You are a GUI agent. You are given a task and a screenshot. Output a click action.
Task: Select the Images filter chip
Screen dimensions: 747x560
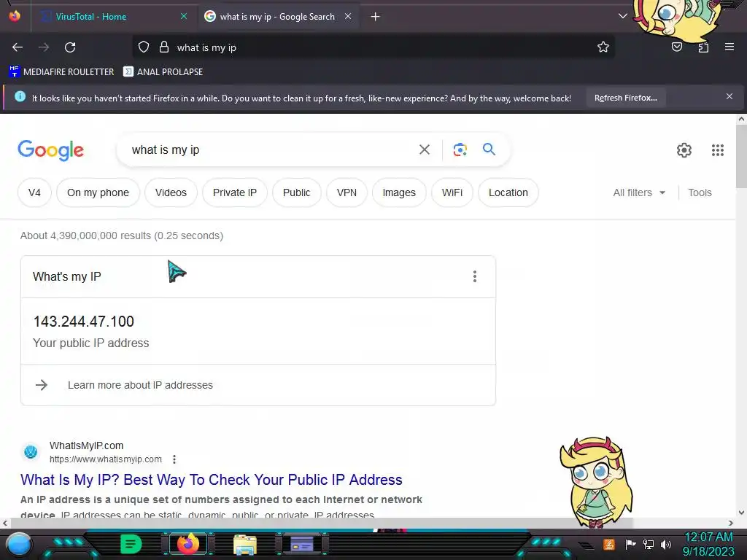tap(399, 192)
